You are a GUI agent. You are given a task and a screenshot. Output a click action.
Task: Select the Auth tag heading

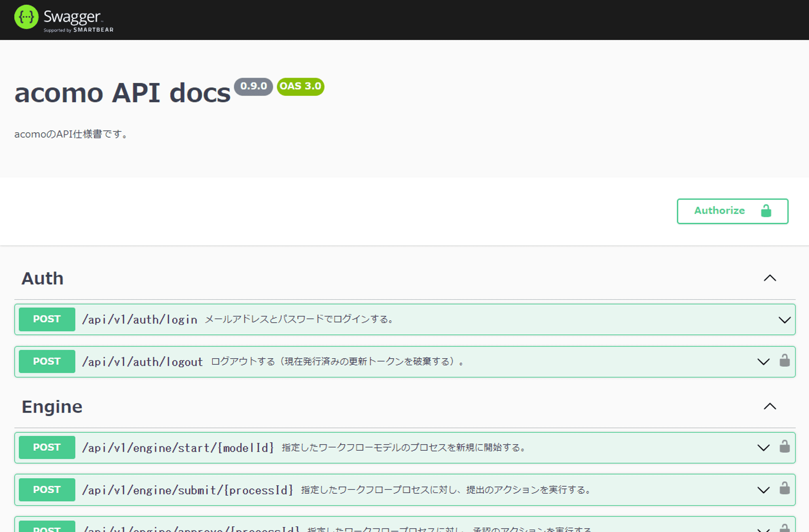(x=42, y=279)
